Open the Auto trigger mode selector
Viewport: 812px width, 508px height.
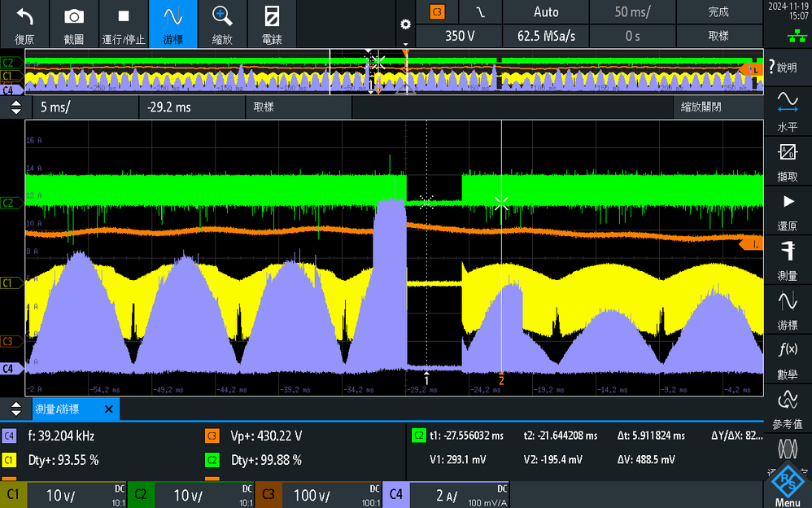[x=545, y=11]
